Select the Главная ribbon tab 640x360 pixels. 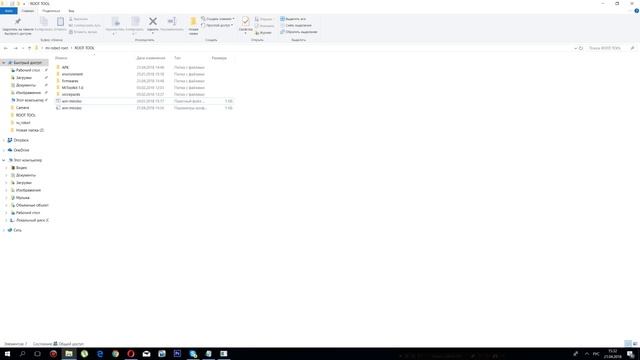[x=28, y=11]
